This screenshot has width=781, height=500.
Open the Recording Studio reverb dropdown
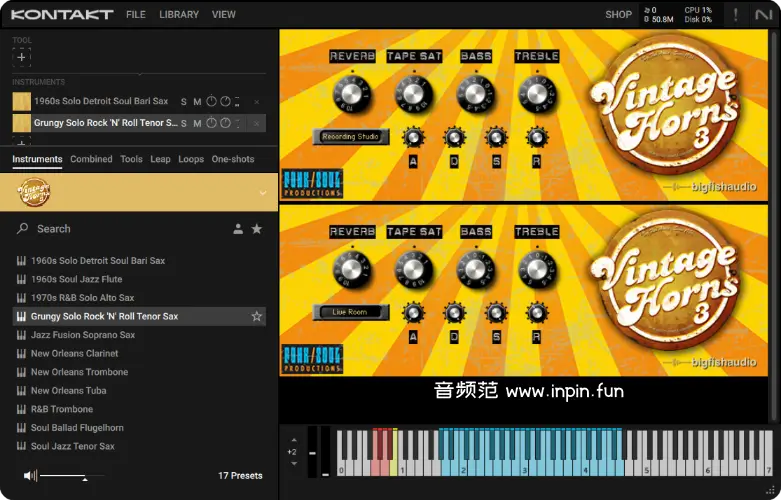pos(351,136)
